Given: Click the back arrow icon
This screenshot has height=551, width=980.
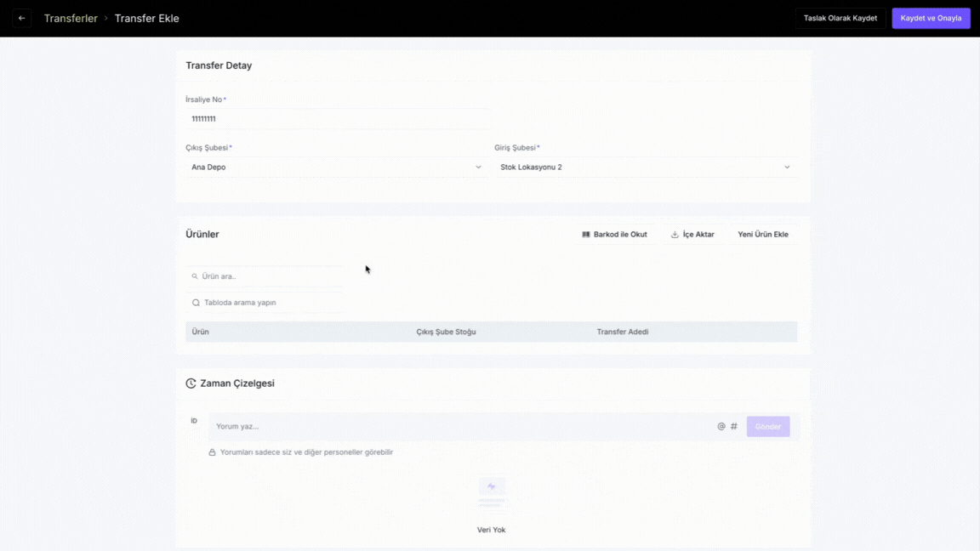Looking at the screenshot, I should pos(22,18).
